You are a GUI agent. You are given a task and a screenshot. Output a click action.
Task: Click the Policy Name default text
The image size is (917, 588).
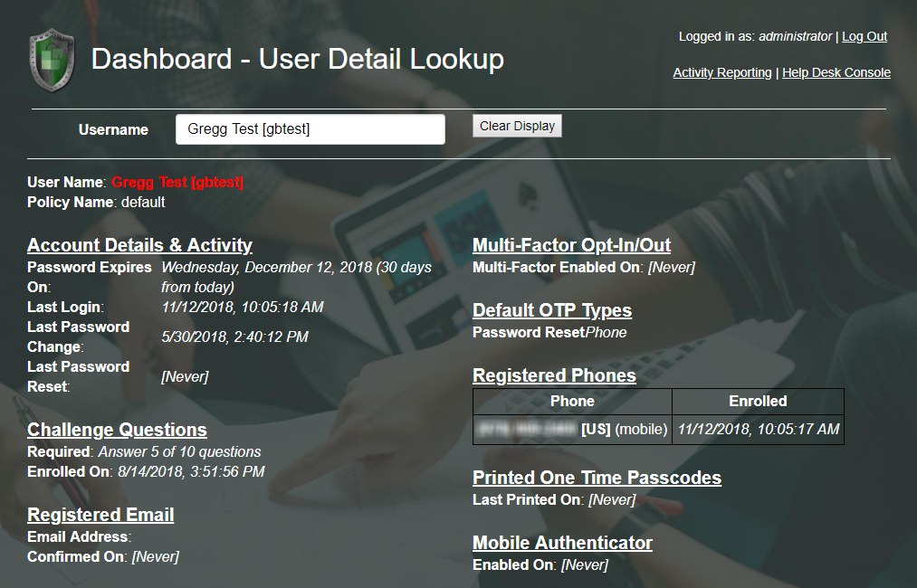(97, 203)
